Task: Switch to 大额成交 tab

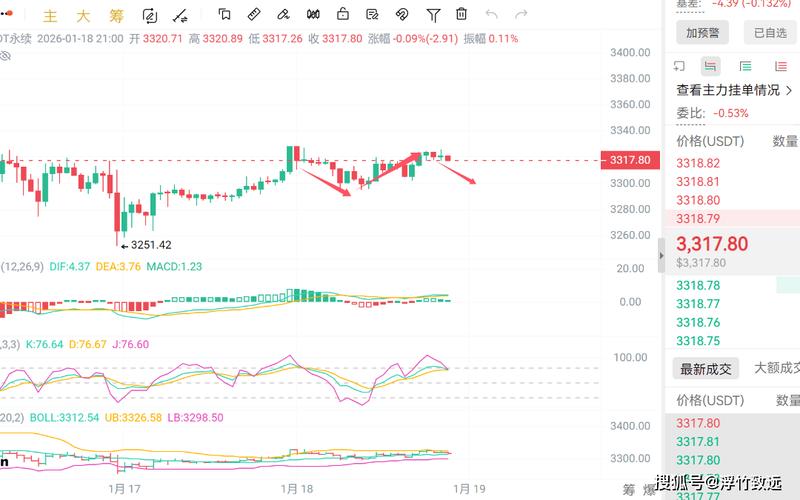Action: (777, 369)
